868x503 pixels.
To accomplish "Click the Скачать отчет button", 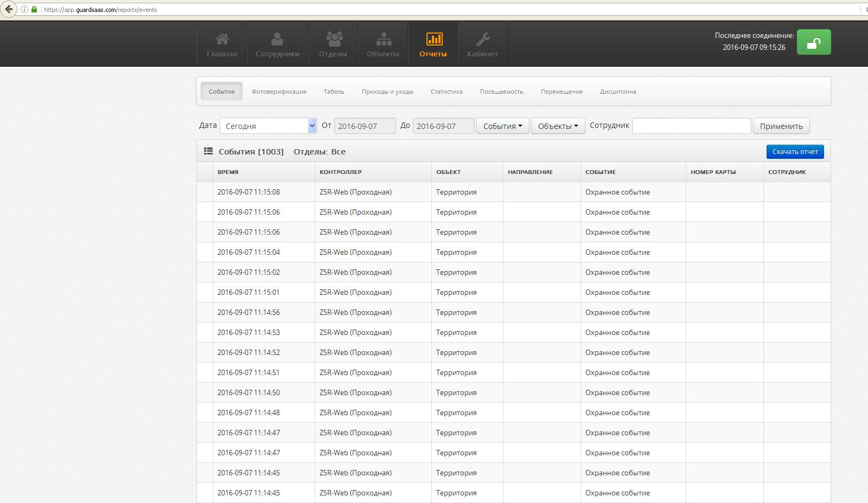I will [x=795, y=152].
